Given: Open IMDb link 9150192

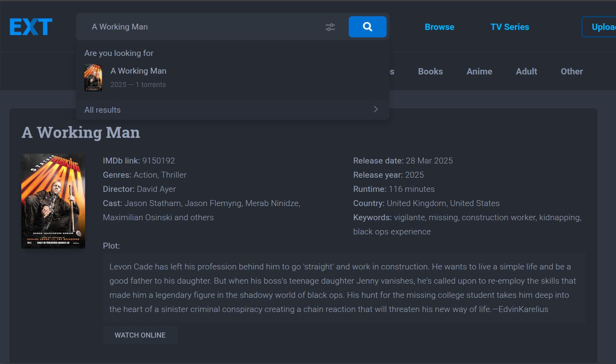Looking at the screenshot, I should click(x=158, y=161).
